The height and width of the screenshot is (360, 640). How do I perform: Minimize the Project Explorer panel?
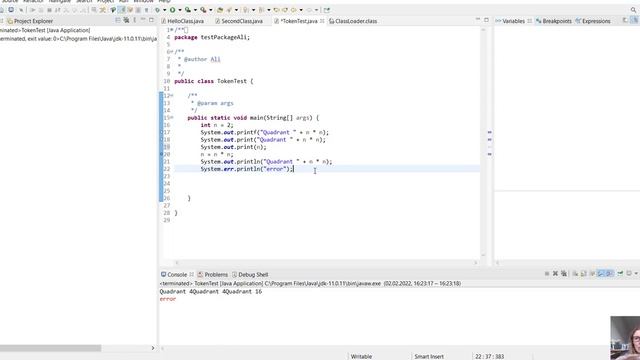click(143, 20)
